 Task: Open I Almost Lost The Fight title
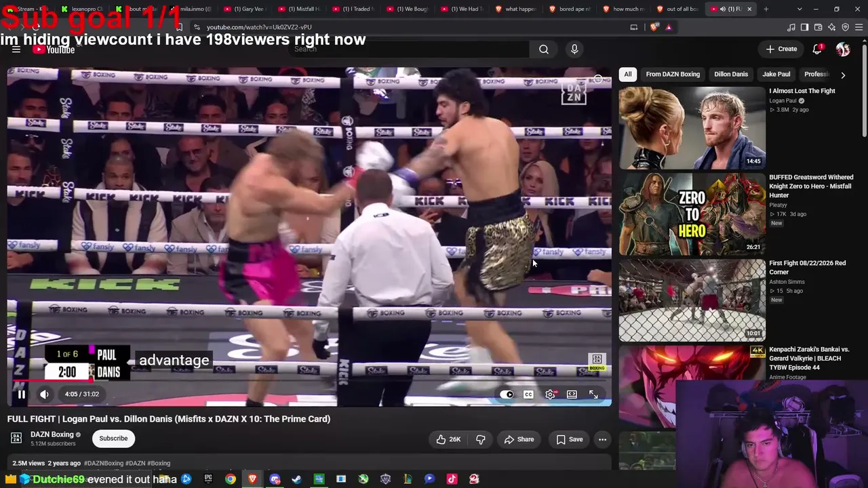pyautogui.click(x=802, y=91)
